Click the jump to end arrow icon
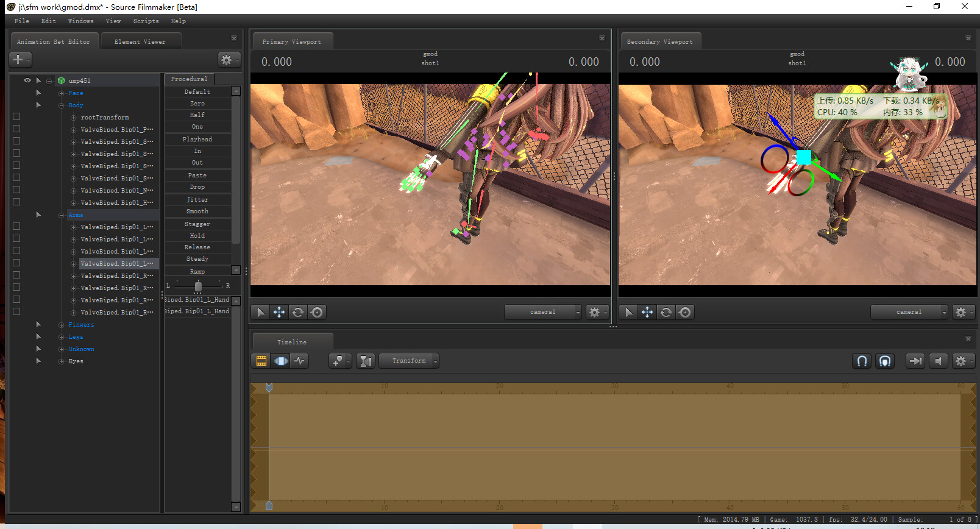 (x=915, y=361)
